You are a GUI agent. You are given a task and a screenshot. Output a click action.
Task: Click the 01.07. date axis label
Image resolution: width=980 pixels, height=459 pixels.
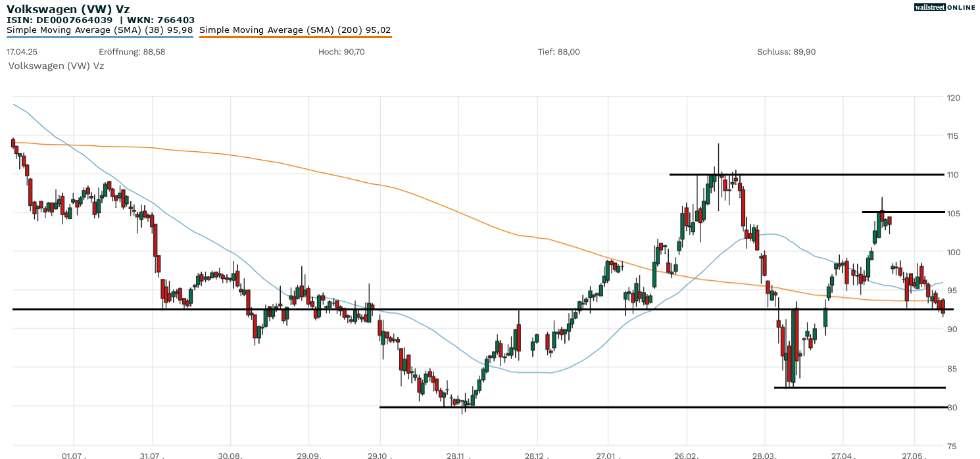(74, 455)
